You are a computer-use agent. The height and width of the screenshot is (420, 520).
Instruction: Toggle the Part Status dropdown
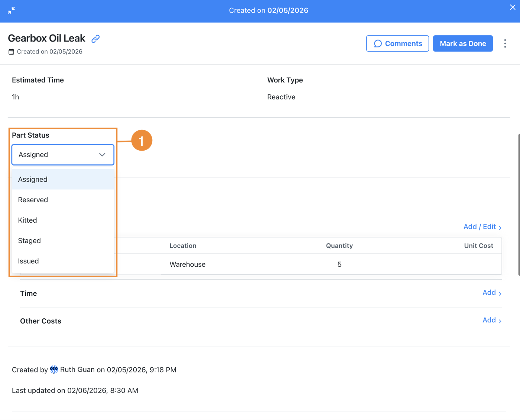coord(63,155)
